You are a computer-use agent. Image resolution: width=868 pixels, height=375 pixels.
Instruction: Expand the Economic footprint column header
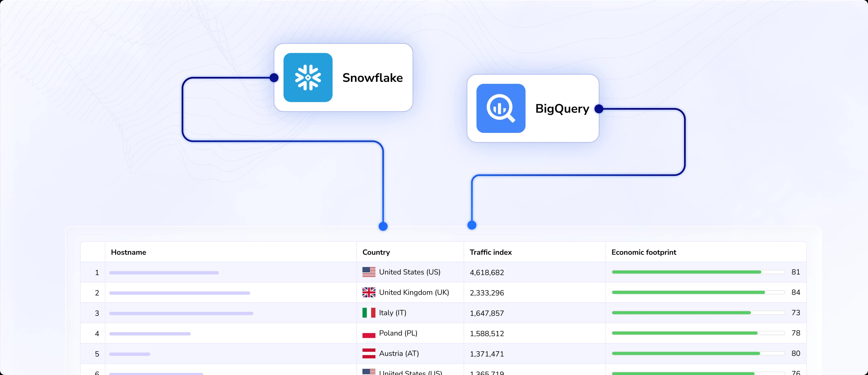pyautogui.click(x=644, y=252)
